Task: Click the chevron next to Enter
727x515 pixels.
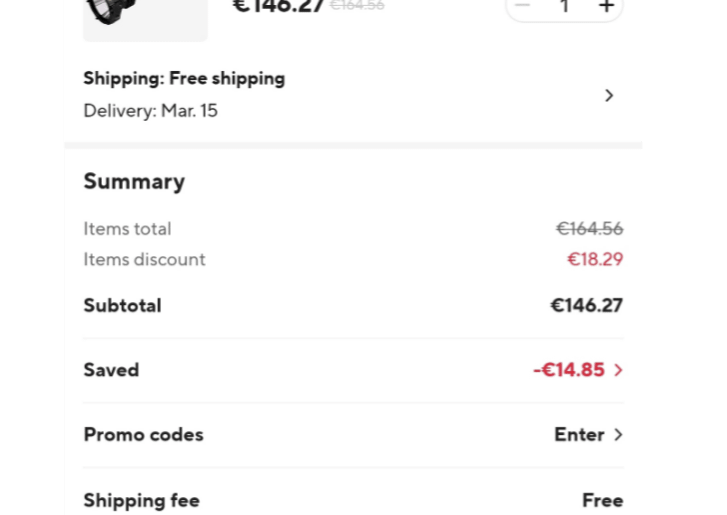Action: 618,435
